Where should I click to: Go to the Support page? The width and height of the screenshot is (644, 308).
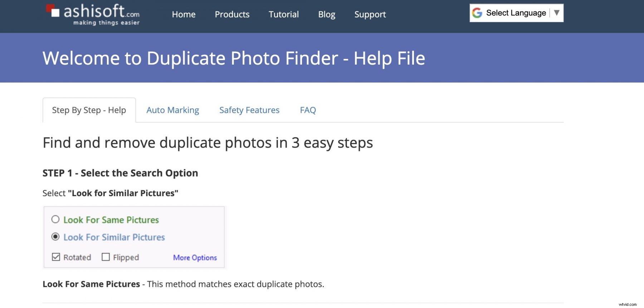click(370, 15)
